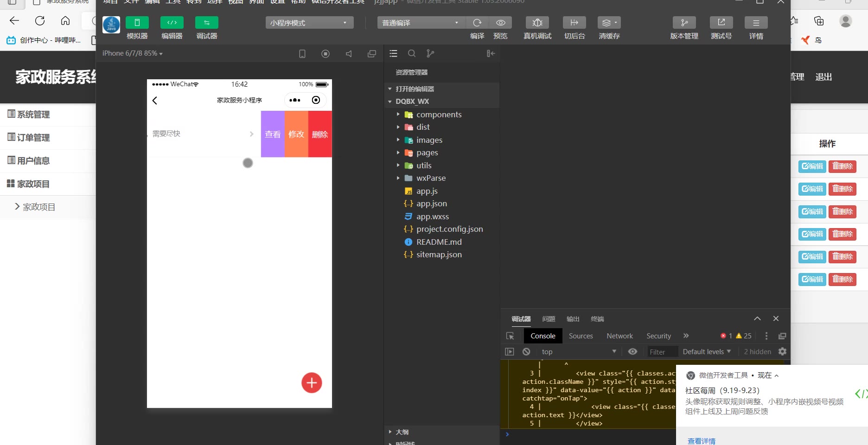Click the console Filter input field

[x=662, y=352]
